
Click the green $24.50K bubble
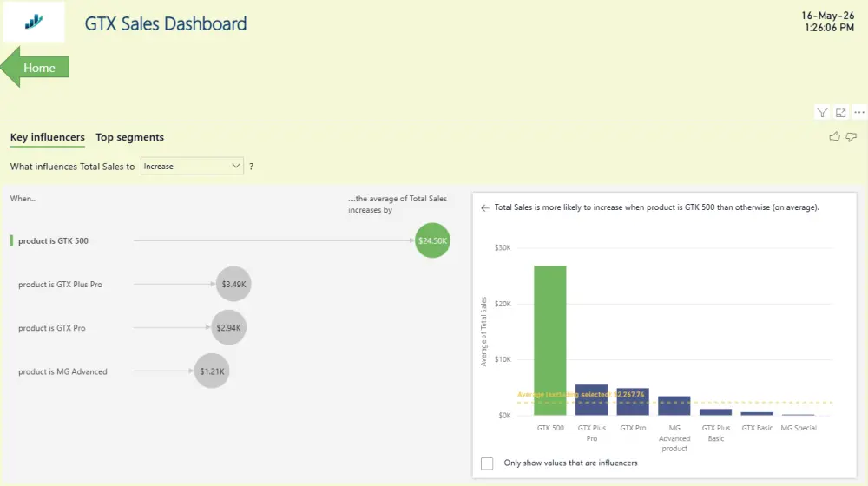(x=432, y=240)
